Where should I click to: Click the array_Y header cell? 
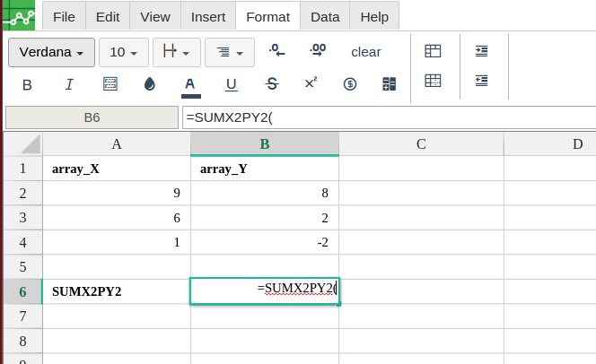265,169
